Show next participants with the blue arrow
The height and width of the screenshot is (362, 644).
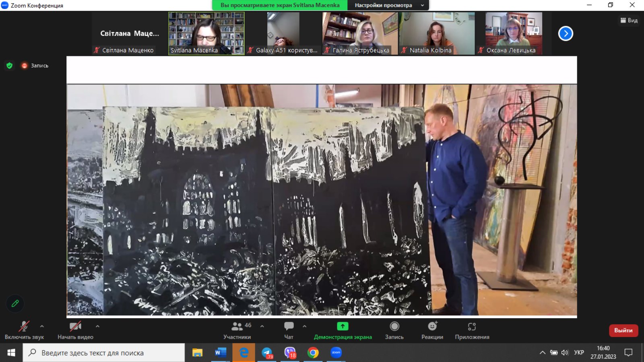coord(566,33)
